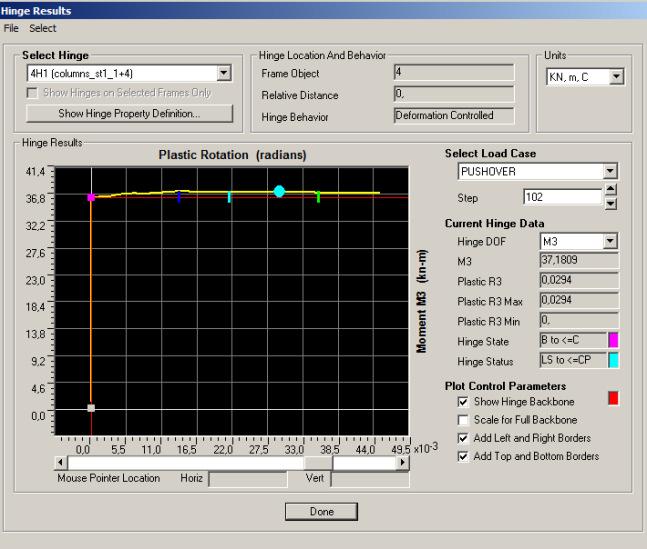This screenshot has width=647, height=549.
Task: Increase the step with the up arrow
Action: (x=611, y=190)
